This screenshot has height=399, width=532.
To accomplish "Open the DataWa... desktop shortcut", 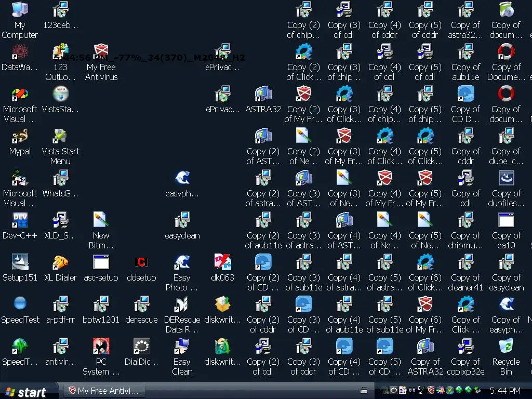I will coord(20,51).
